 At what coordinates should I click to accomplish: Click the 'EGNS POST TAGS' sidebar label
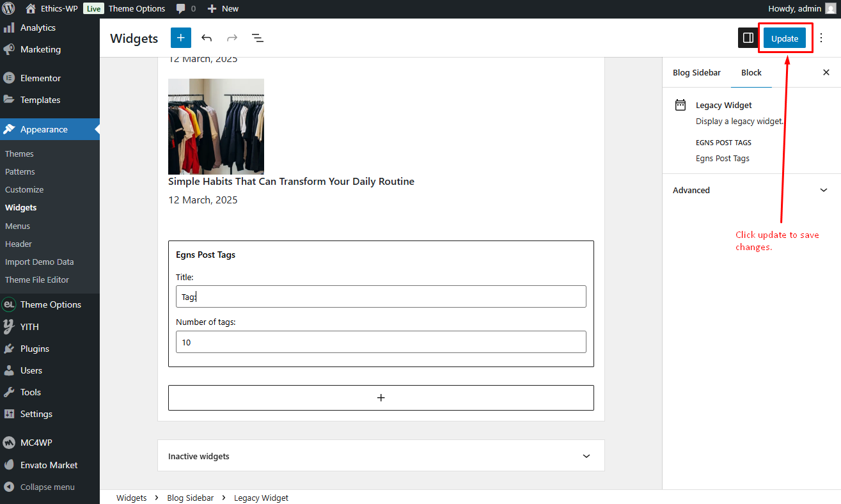723,143
